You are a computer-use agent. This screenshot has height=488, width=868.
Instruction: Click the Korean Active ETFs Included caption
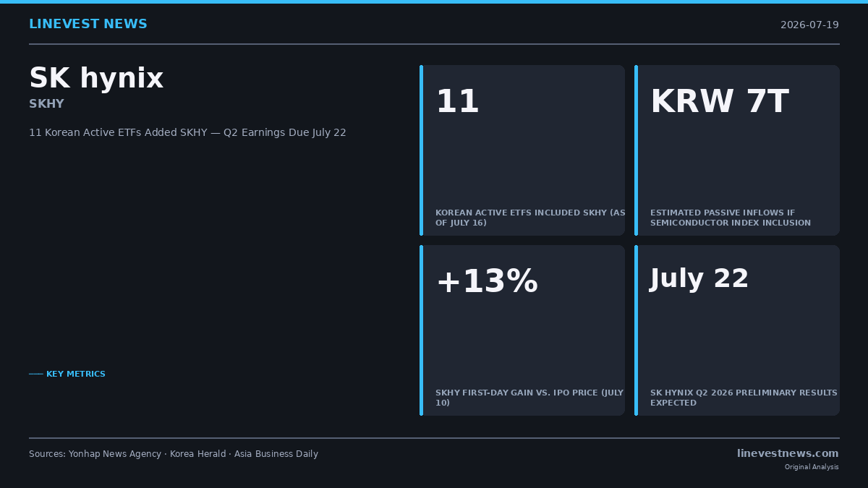click(x=530, y=218)
